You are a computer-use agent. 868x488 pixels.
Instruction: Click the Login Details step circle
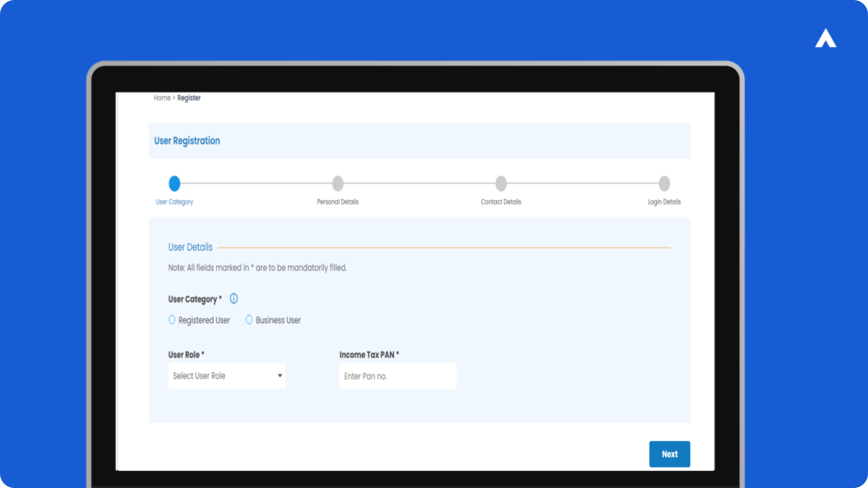click(x=665, y=184)
